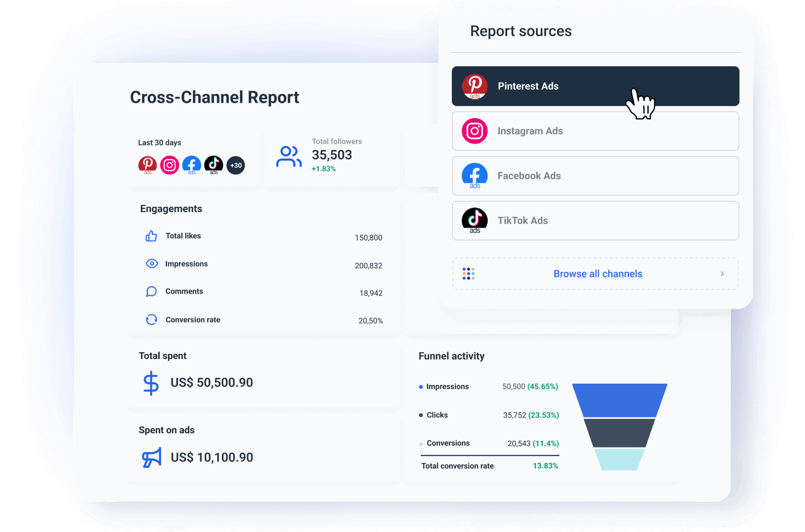Click the TikTok Ads icon
Screen dimensions: 805x532
point(474,221)
